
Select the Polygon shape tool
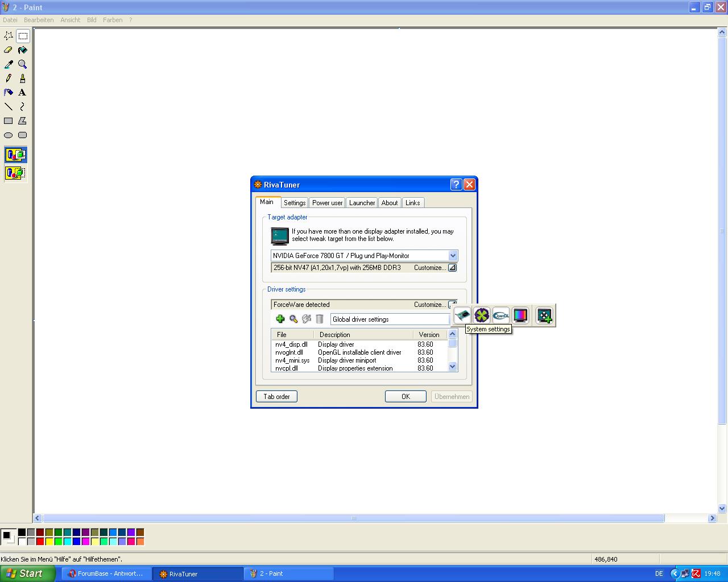[23, 121]
